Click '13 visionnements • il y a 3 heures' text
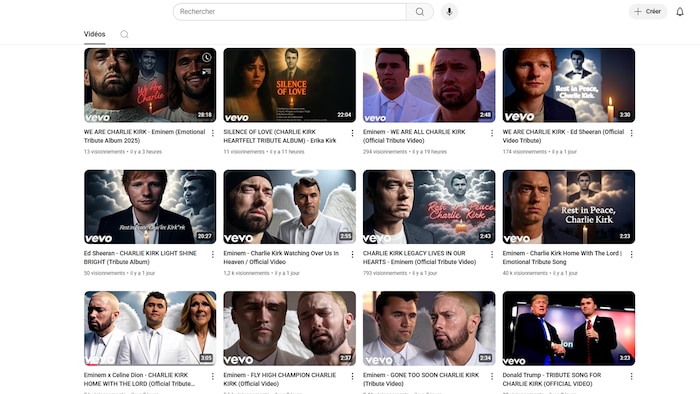This screenshot has width=700, height=394. point(123,152)
